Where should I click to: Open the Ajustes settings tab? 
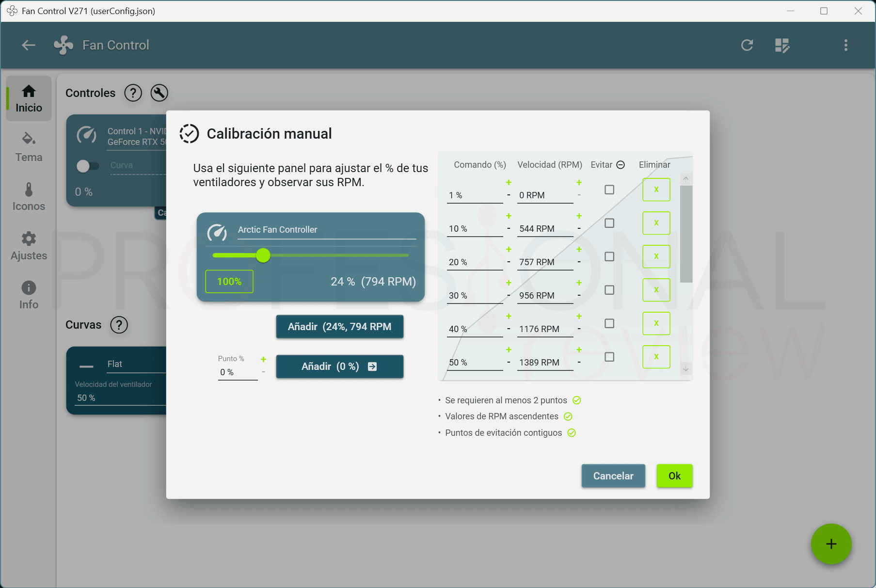pos(29,246)
